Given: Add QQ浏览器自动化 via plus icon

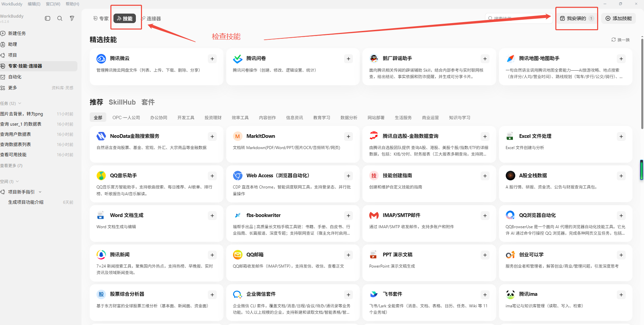Looking at the screenshot, I should click(x=621, y=216).
